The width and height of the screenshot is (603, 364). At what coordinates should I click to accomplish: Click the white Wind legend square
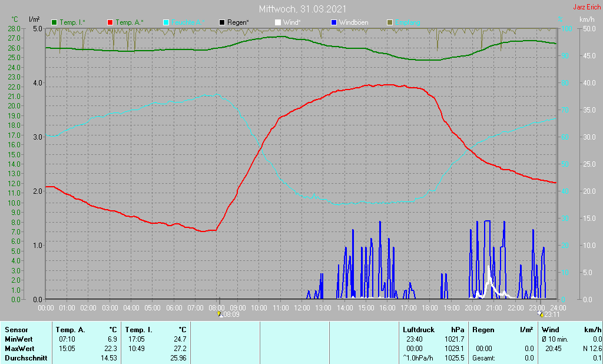pyautogui.click(x=278, y=23)
